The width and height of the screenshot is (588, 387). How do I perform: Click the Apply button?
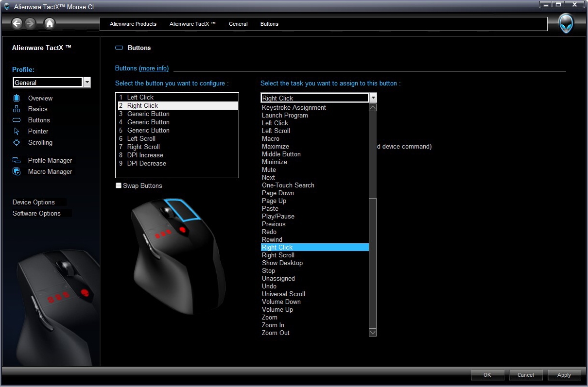(x=564, y=375)
